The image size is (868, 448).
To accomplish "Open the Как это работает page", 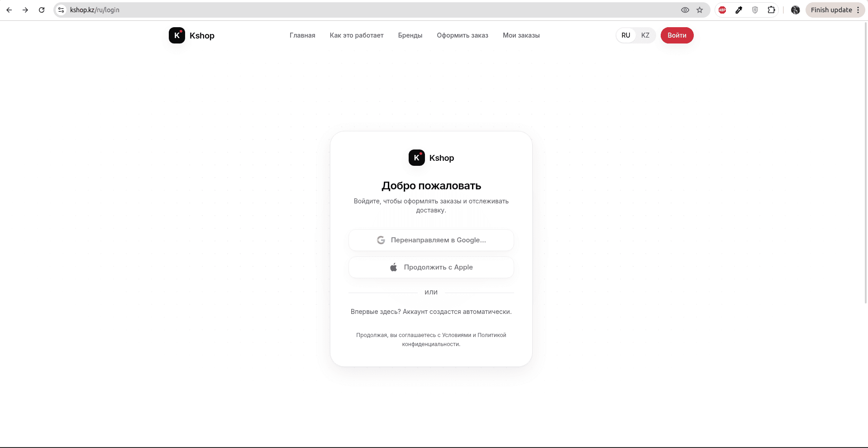I will 357,35.
